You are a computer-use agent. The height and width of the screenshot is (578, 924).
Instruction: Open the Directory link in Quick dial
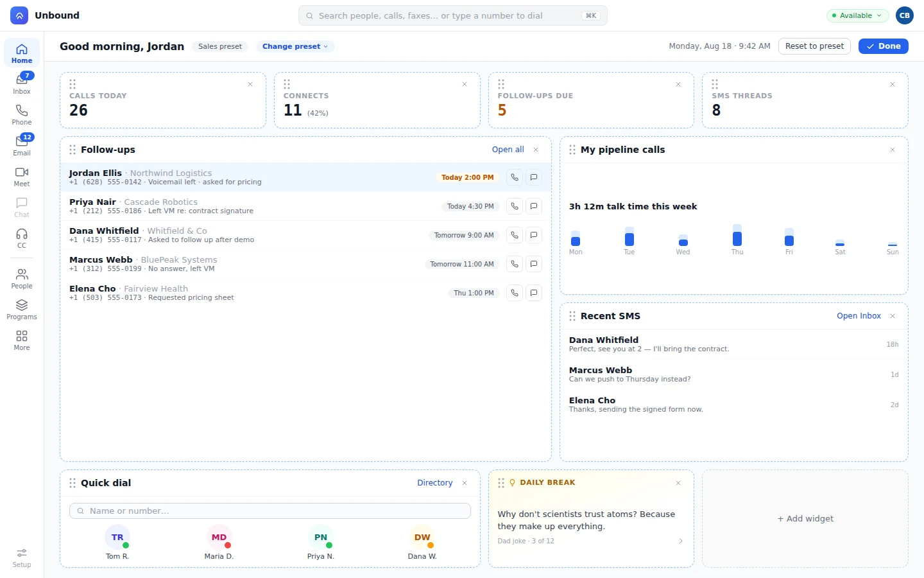coord(435,483)
